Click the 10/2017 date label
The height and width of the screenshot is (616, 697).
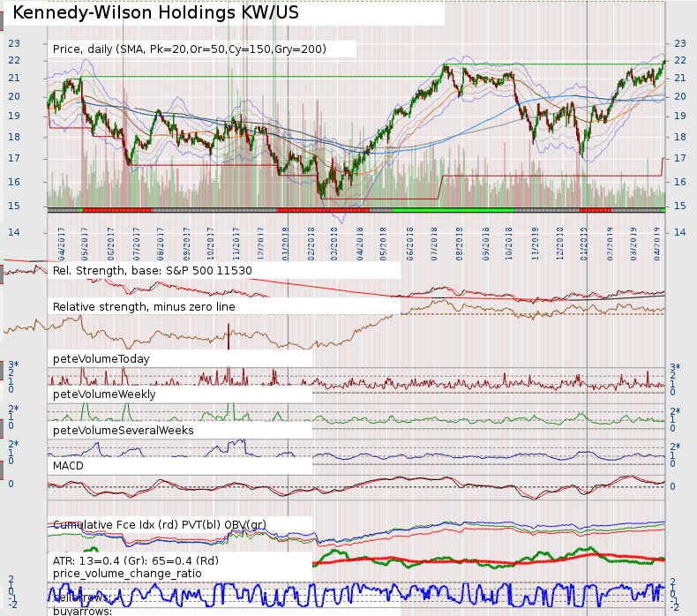(210, 244)
